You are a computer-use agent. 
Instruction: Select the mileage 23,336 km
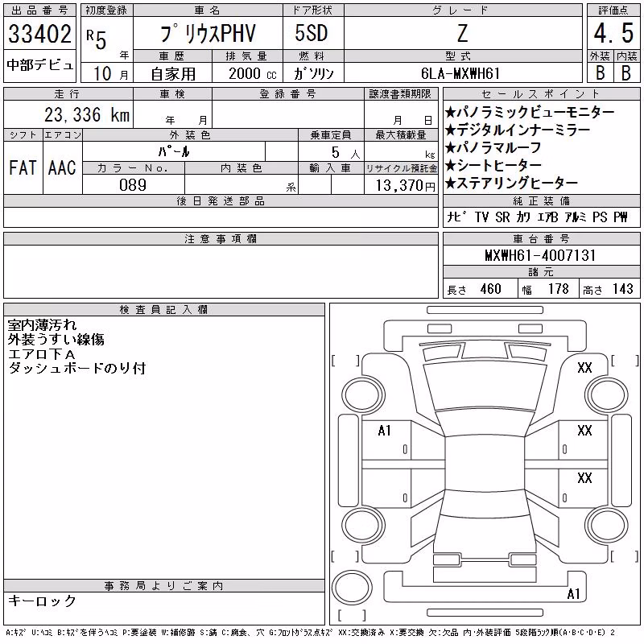(x=87, y=114)
